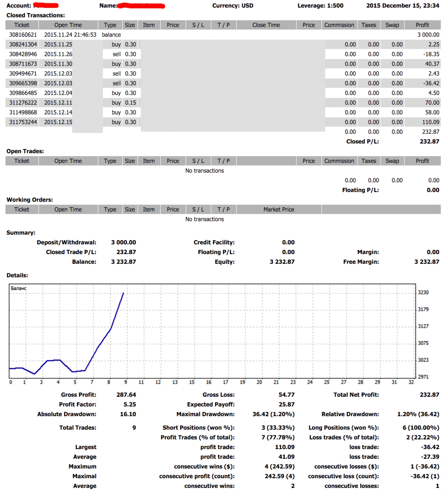Image resolution: width=448 pixels, height=501 pixels.
Task: Click the Commission column header in Closed Transactions
Action: [x=339, y=25]
